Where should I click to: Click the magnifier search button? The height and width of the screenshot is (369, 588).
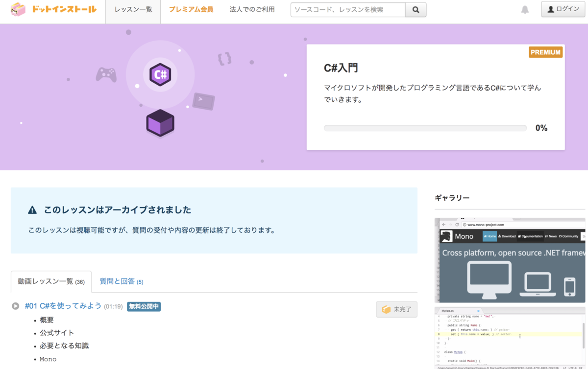coord(416,9)
